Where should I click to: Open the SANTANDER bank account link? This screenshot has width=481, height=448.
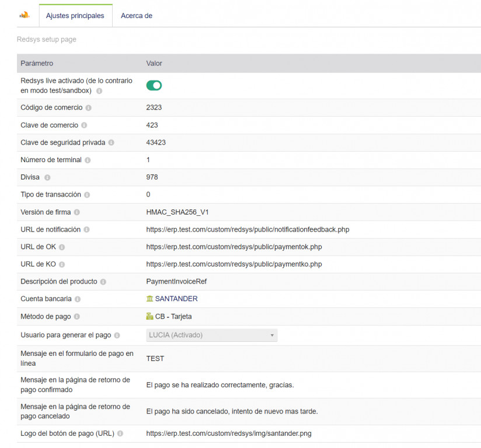[x=176, y=299]
